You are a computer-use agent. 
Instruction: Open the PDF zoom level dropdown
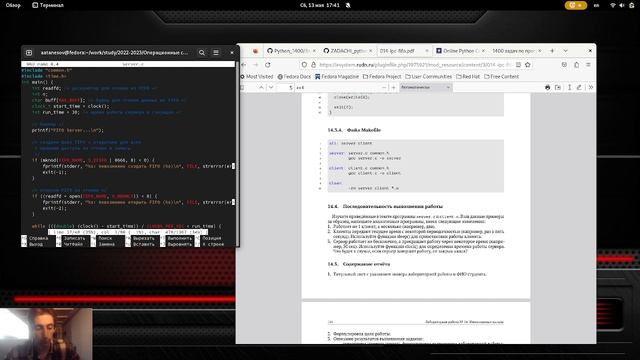[425, 87]
